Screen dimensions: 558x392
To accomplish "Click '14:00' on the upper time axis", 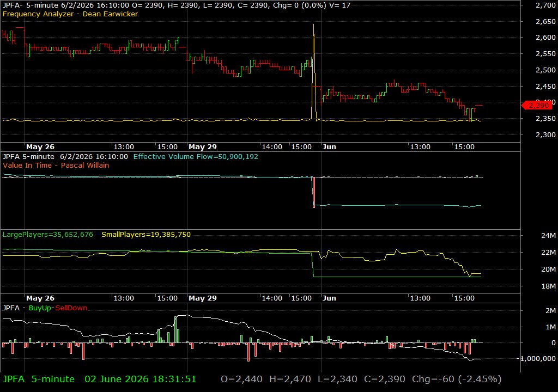I will point(272,146).
